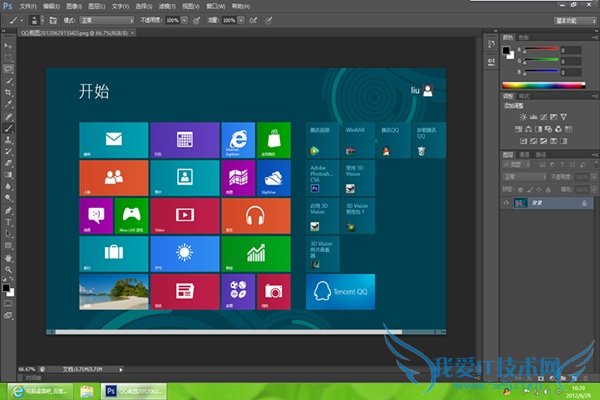Open the layer filter type dropdown
The width and height of the screenshot is (600, 400).
[x=517, y=165]
